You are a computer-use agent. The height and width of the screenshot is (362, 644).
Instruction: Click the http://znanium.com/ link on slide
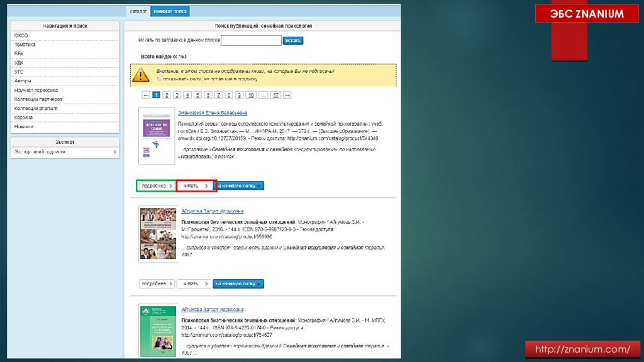point(582,349)
